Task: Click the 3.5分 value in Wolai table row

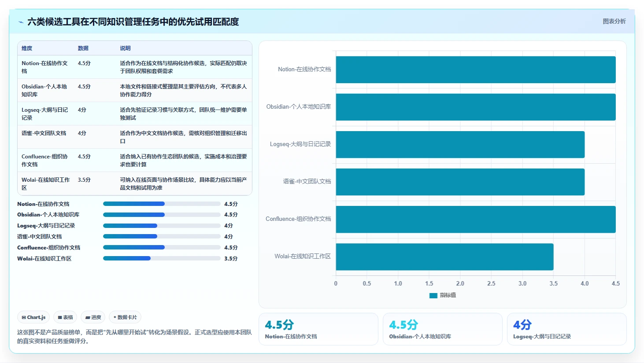Action: (84, 180)
